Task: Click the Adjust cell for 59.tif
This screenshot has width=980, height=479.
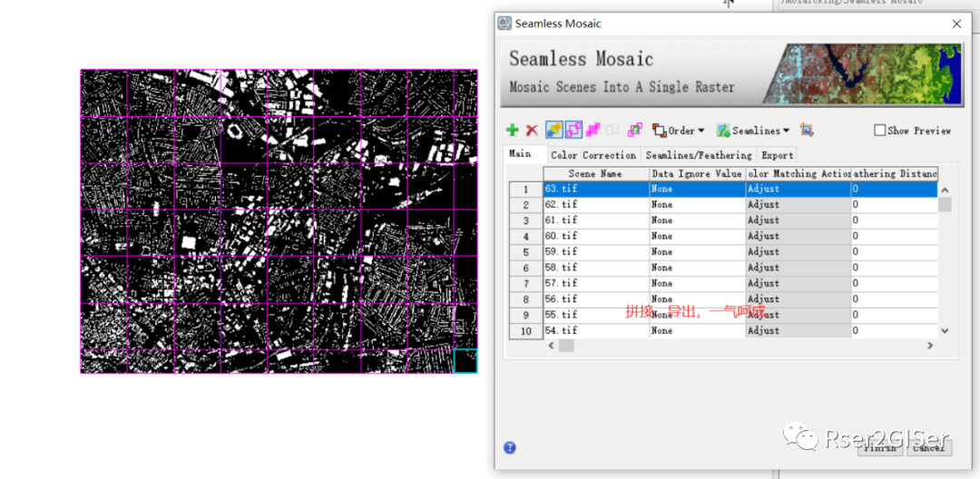Action: pos(799,251)
